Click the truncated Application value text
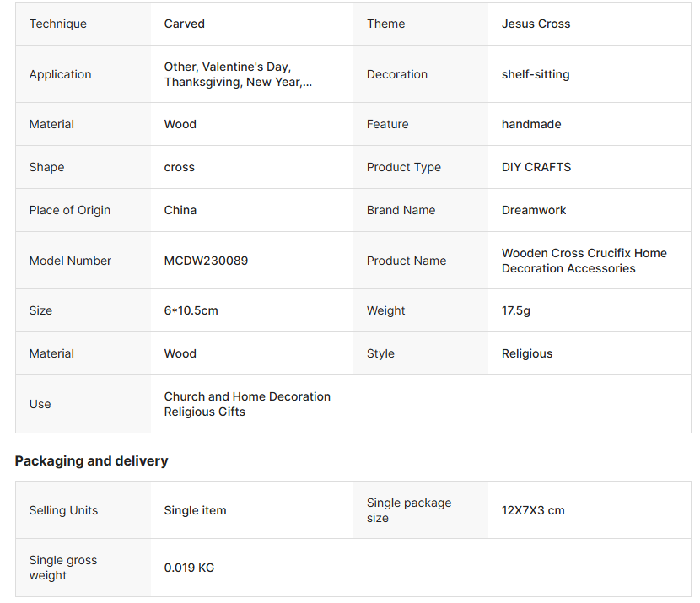Viewport: 700px width, 603px height. pyautogui.click(x=238, y=74)
